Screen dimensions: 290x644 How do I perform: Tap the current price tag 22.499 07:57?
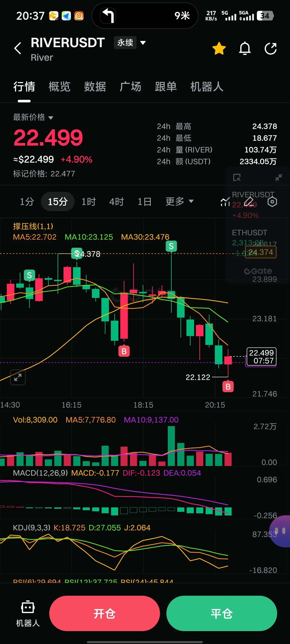[261, 357]
